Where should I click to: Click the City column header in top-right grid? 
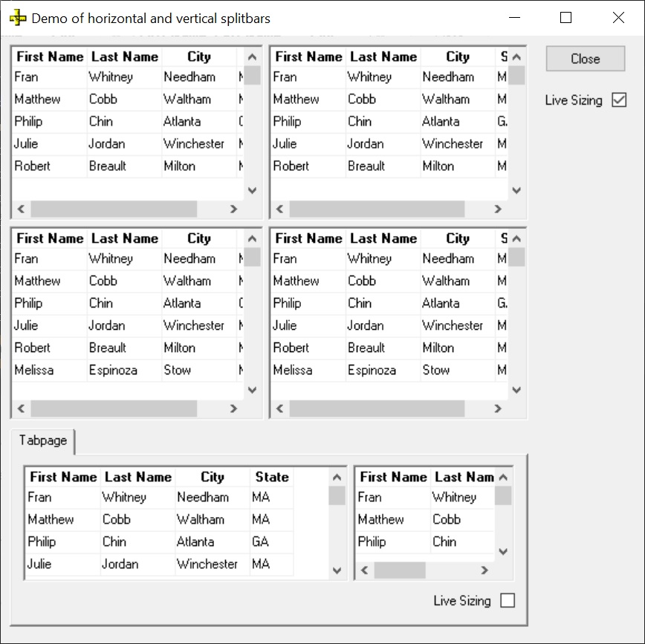click(458, 56)
